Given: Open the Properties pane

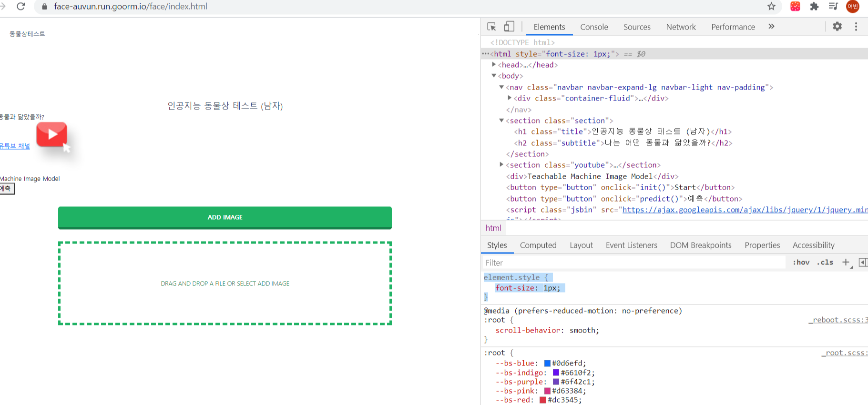Looking at the screenshot, I should pyautogui.click(x=762, y=245).
